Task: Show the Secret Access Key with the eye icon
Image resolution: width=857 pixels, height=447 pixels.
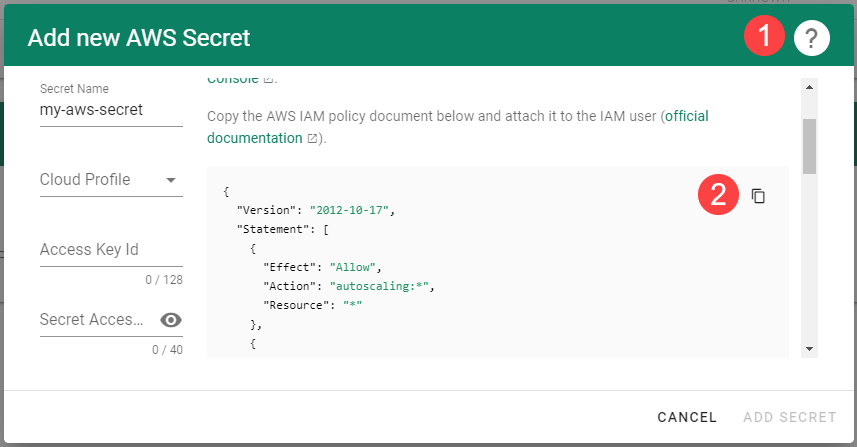Action: click(x=171, y=320)
